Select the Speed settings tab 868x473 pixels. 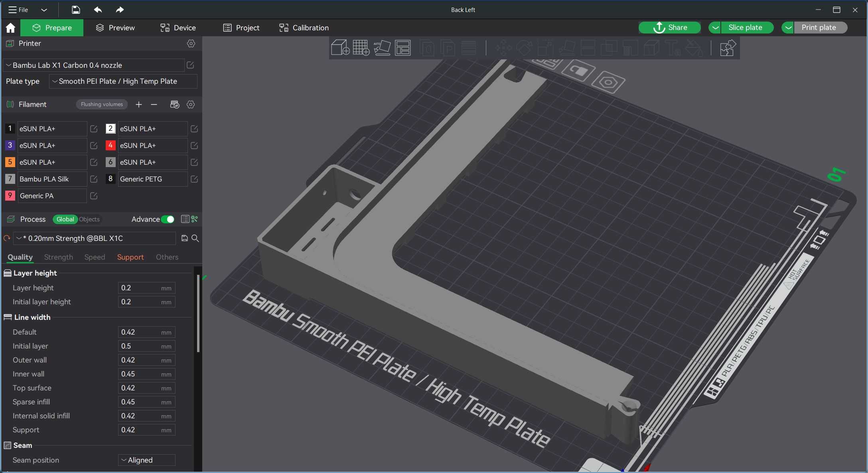pyautogui.click(x=95, y=257)
